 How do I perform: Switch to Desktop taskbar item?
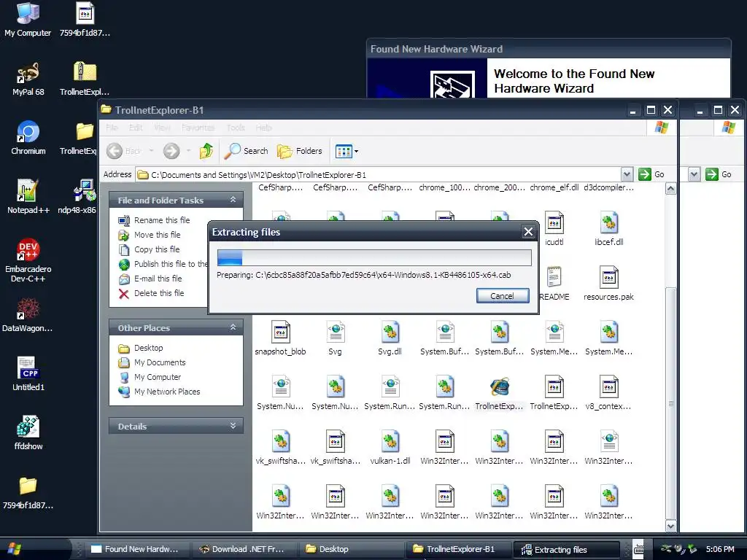[x=349, y=549]
